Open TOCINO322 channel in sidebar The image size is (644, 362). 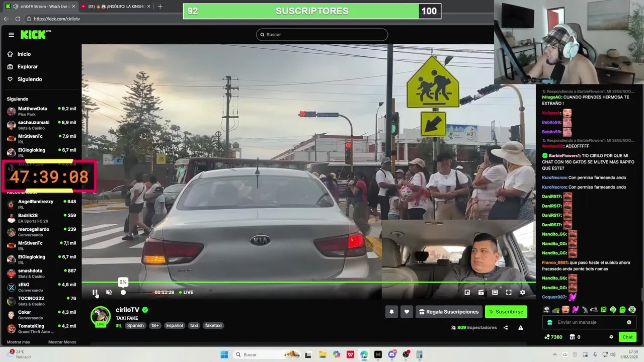[41, 301]
